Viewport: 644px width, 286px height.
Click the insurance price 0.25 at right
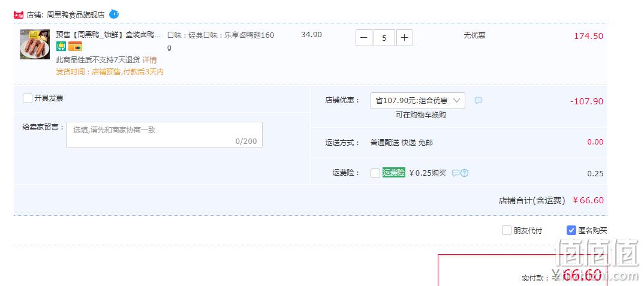pos(595,173)
